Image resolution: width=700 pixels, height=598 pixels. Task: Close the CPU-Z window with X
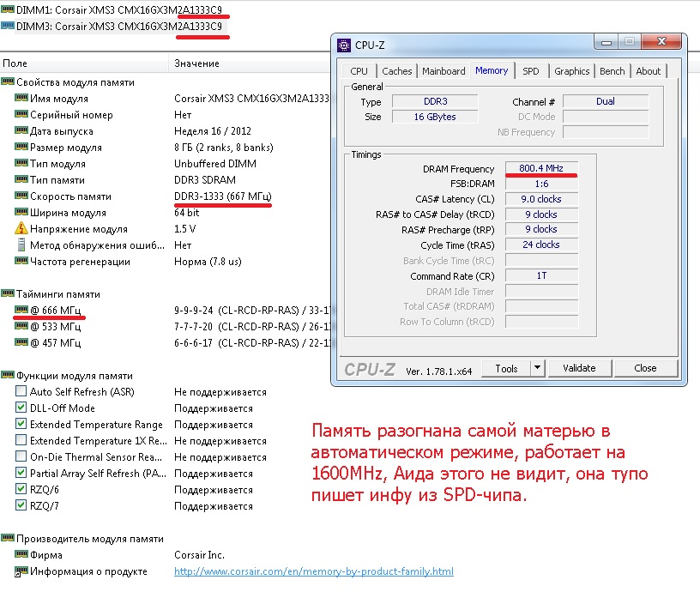(661, 41)
